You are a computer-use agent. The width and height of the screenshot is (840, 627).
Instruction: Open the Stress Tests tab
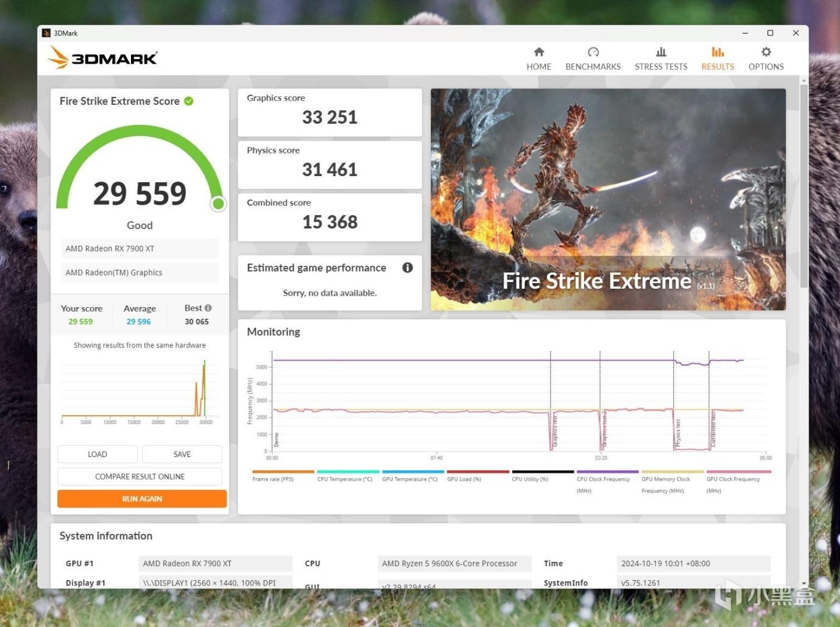coord(661,59)
